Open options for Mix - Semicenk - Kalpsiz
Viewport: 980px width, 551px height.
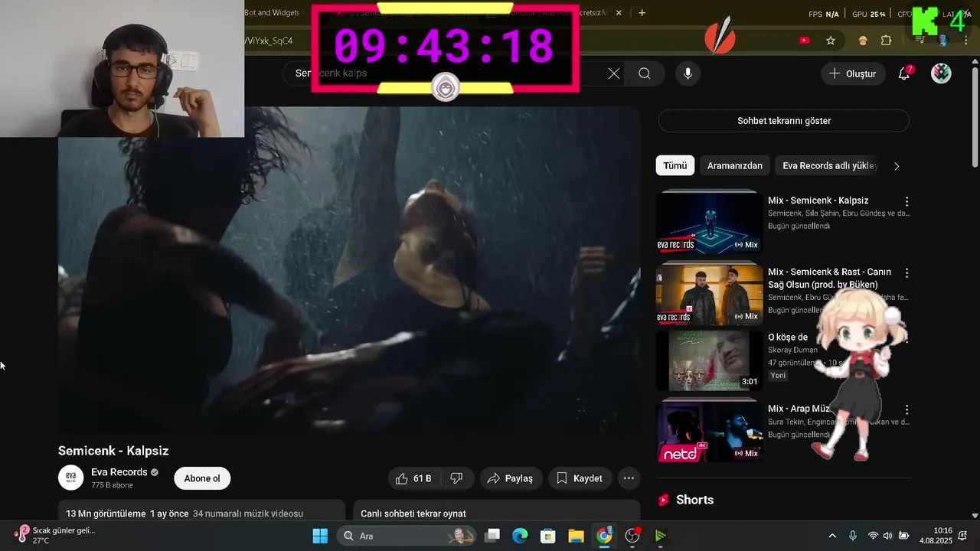click(906, 201)
